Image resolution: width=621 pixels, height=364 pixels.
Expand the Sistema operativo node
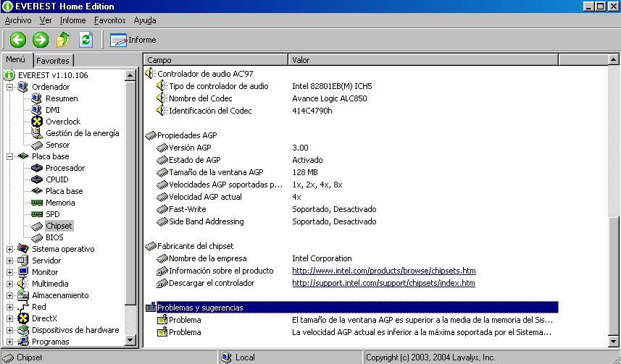click(x=9, y=249)
